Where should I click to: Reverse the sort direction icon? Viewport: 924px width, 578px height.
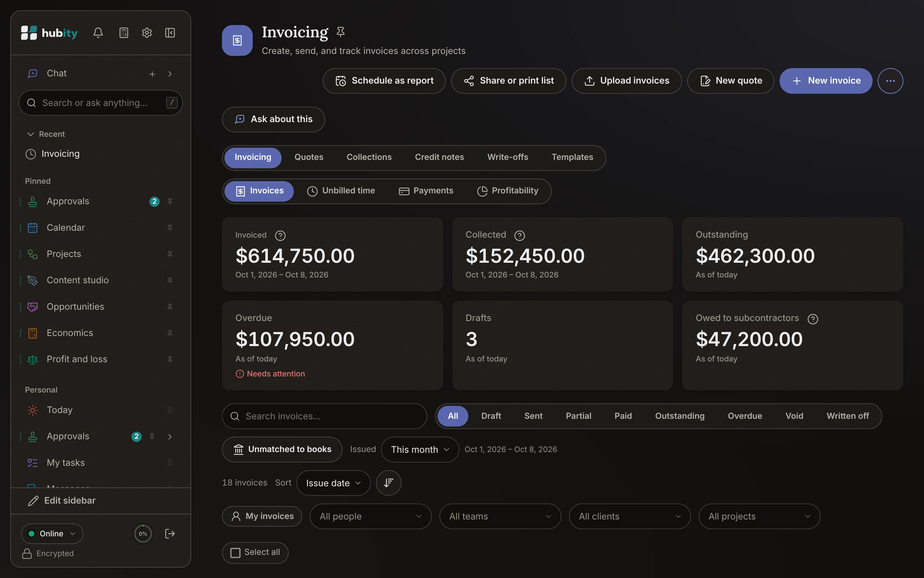pos(388,483)
